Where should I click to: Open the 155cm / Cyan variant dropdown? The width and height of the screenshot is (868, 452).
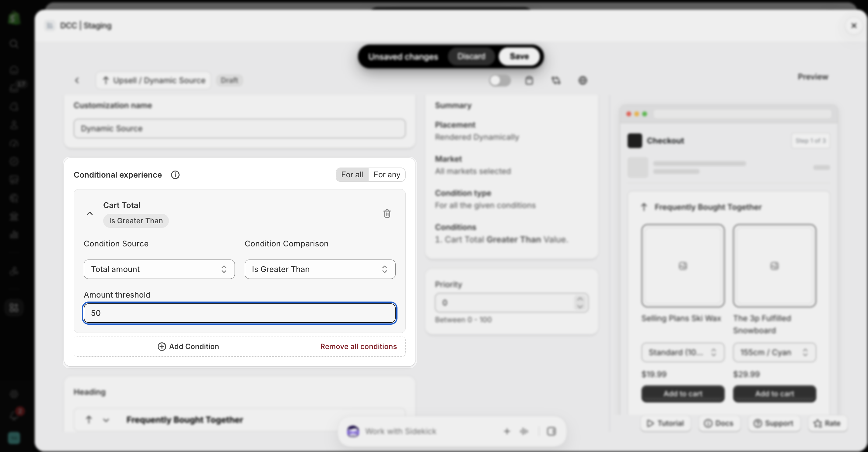point(774,352)
